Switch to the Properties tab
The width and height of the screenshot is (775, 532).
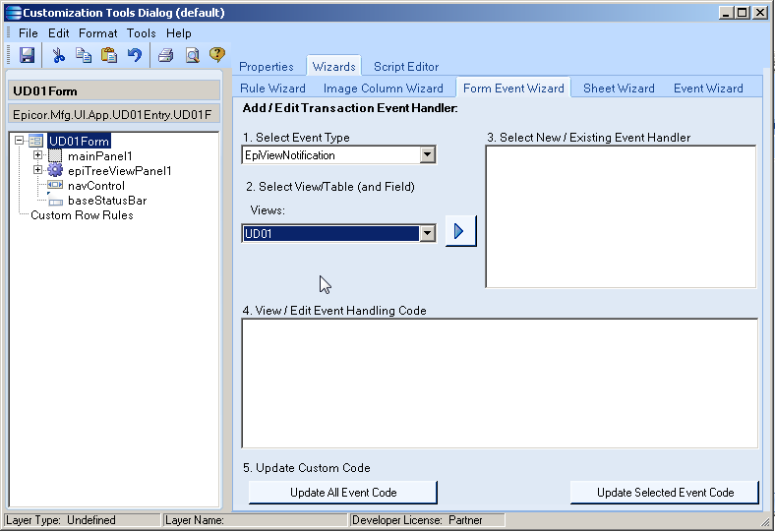point(267,67)
